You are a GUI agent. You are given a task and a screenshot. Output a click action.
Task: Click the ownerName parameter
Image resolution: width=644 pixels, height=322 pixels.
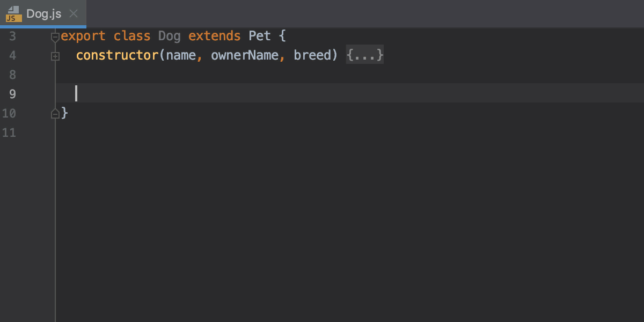(244, 55)
